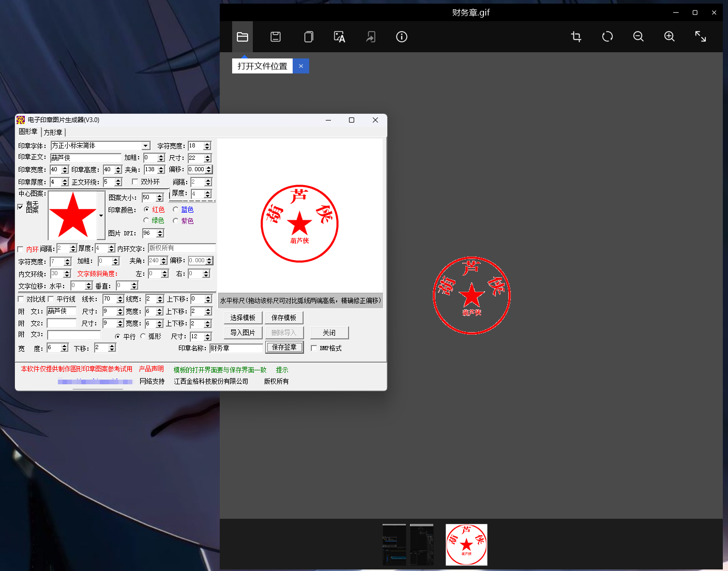728x571 pixels.
Task: Tick the 对比线 checkbox
Action: [21, 299]
